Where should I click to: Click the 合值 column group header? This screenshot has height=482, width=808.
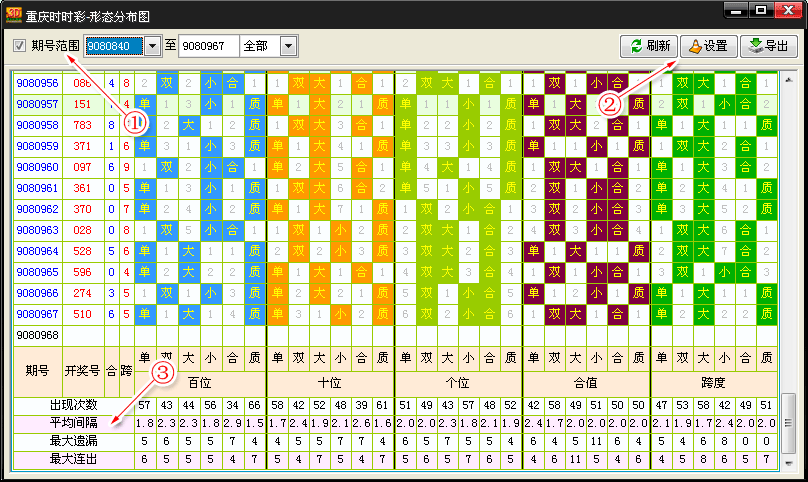click(x=586, y=383)
